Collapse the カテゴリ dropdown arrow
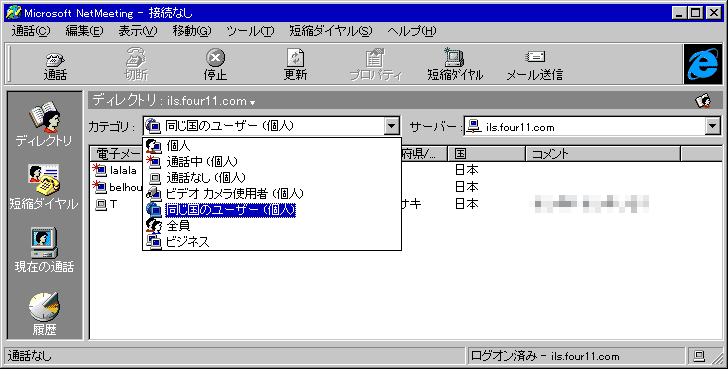Image resolution: width=728 pixels, height=369 pixels. click(x=391, y=126)
